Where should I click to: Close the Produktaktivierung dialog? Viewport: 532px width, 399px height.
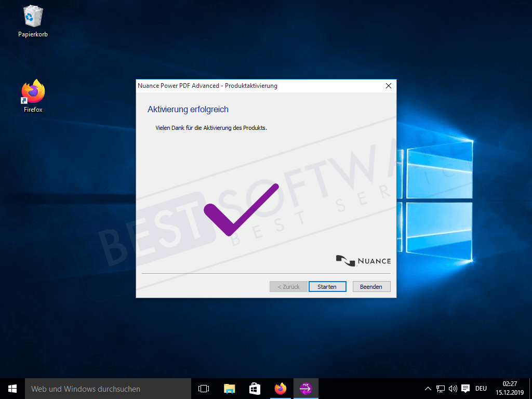tap(388, 86)
